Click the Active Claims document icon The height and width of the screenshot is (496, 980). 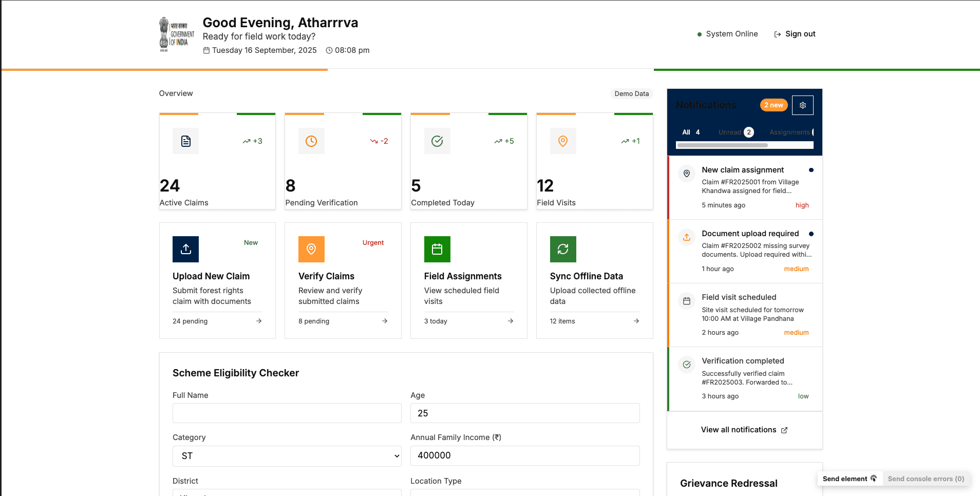186,141
